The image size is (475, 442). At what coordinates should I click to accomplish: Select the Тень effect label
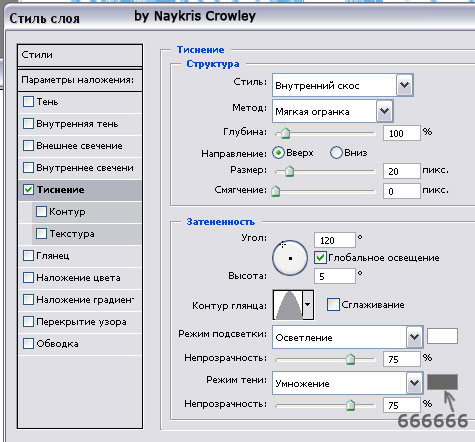point(47,102)
